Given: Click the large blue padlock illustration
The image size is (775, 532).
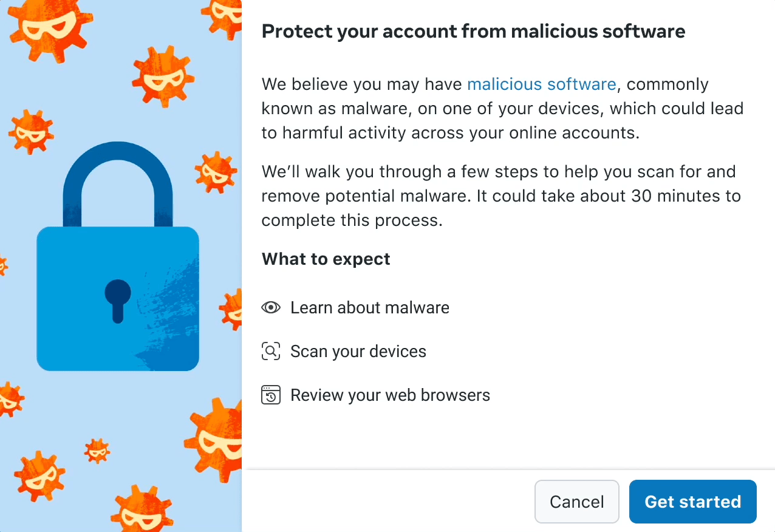Looking at the screenshot, I should pos(118,298).
